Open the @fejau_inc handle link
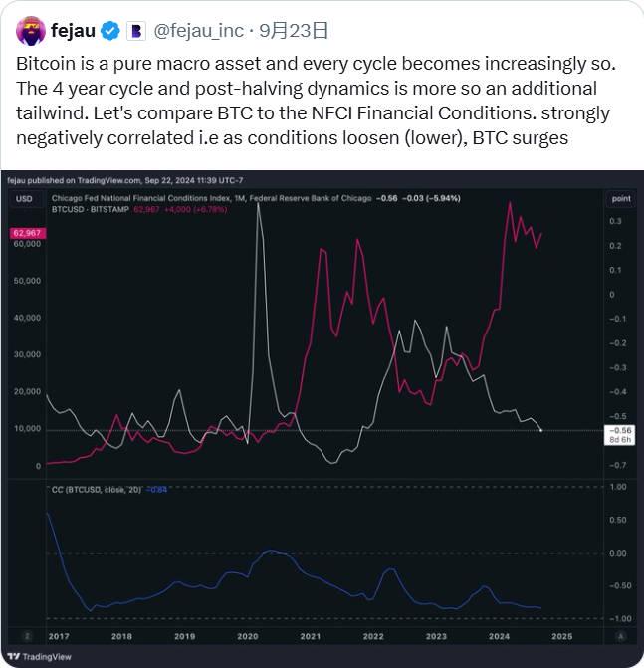 (x=198, y=31)
